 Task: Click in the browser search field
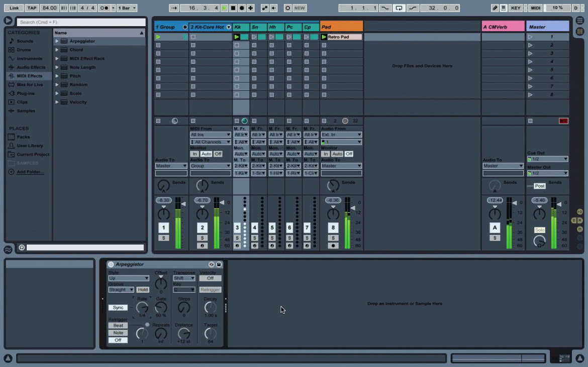[x=81, y=22]
